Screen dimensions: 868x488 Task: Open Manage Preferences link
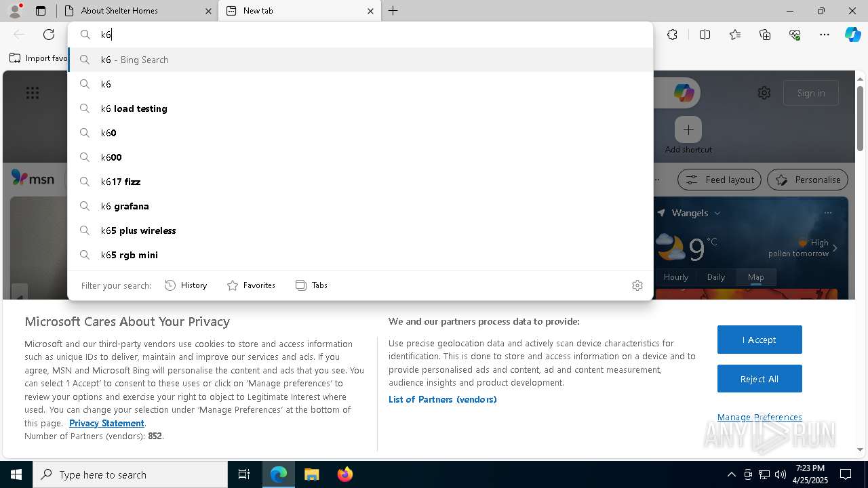pos(759,418)
